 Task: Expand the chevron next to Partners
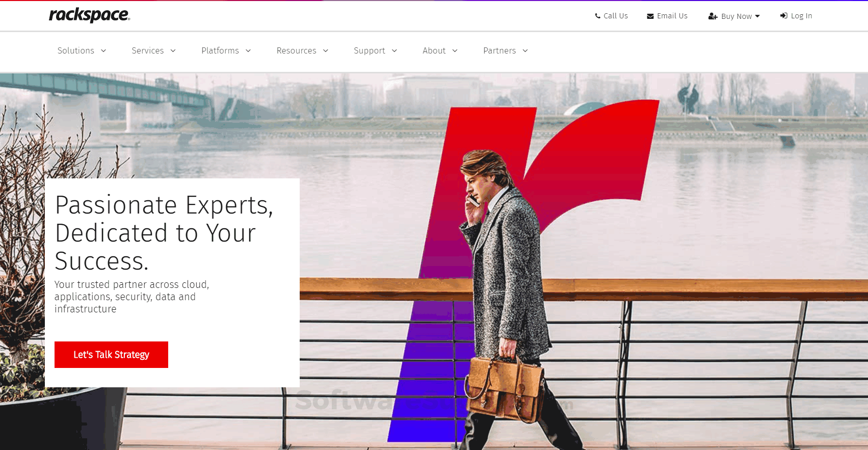pyautogui.click(x=525, y=50)
